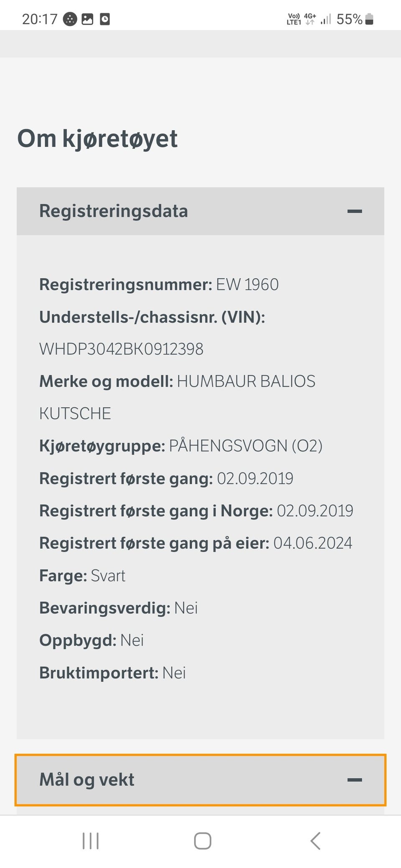The image size is (401, 868).
Task: Open the Recents view with the nav button
Action: tap(90, 841)
